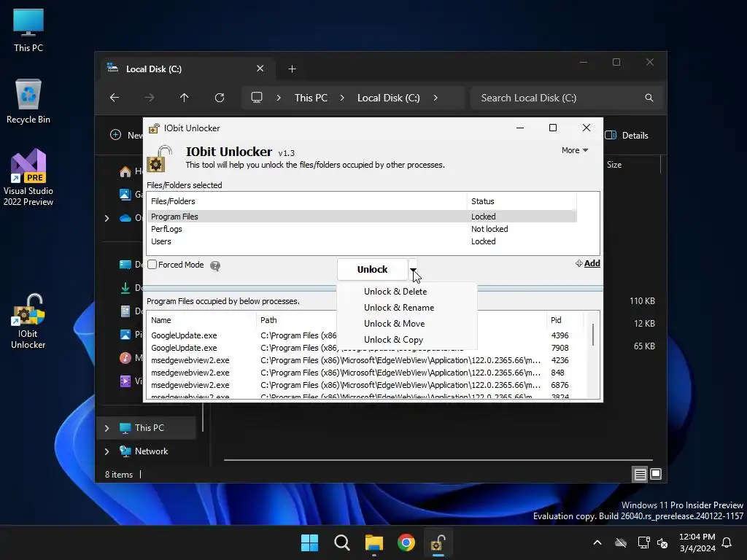747x560 pixels.
Task: Close the Local Disk (C:) tab
Action: point(260,69)
